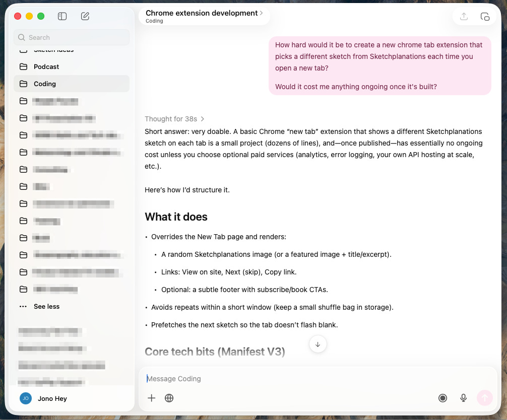Select the Coding project folder

click(x=72, y=84)
